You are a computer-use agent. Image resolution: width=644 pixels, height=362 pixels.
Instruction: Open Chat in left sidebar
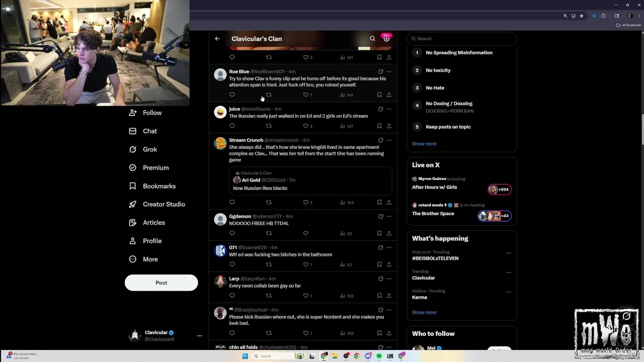click(143, 131)
